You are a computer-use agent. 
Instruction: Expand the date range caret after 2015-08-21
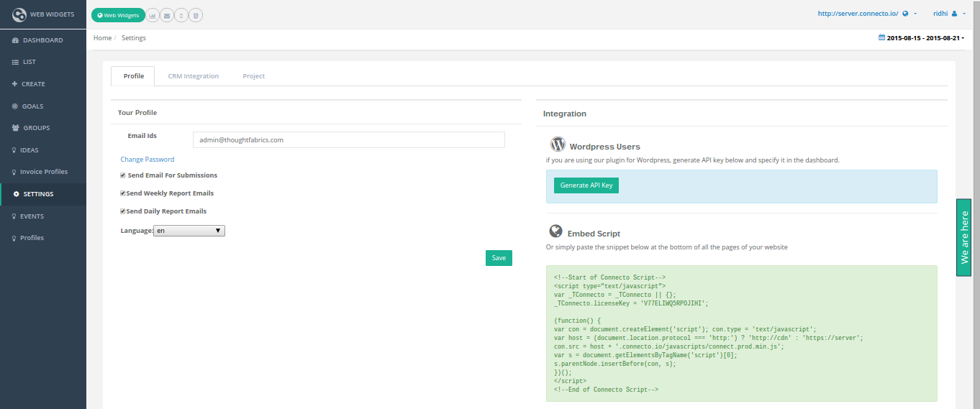click(x=963, y=38)
